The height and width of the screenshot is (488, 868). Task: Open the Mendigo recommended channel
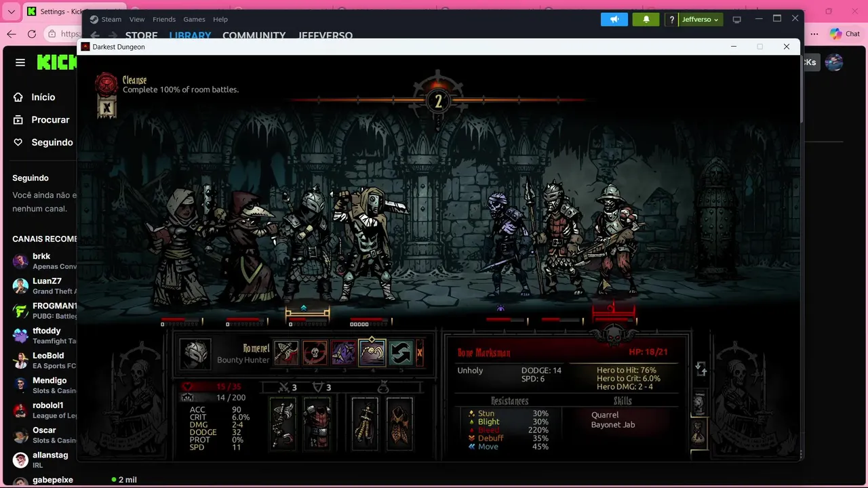pyautogui.click(x=44, y=385)
